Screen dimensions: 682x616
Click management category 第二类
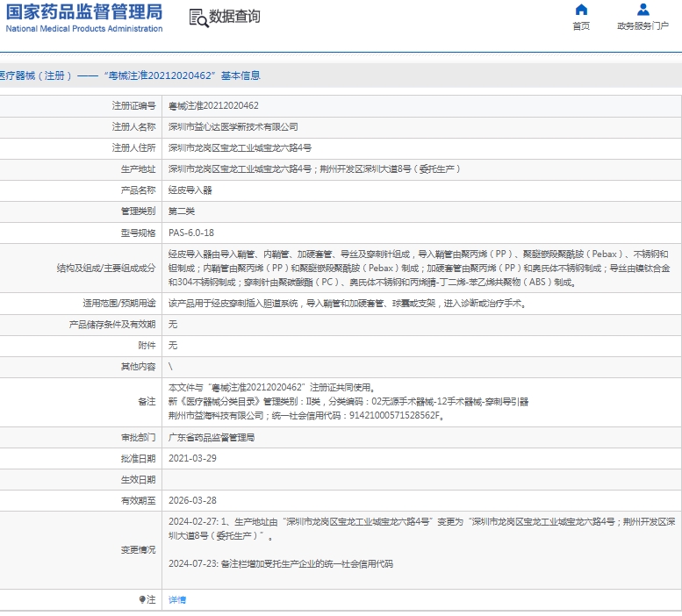tap(182, 211)
